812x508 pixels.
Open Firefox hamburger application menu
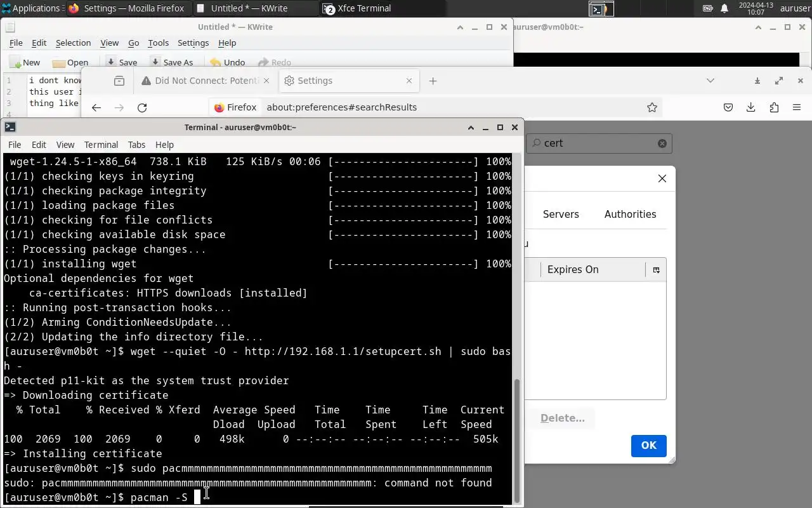click(x=797, y=107)
